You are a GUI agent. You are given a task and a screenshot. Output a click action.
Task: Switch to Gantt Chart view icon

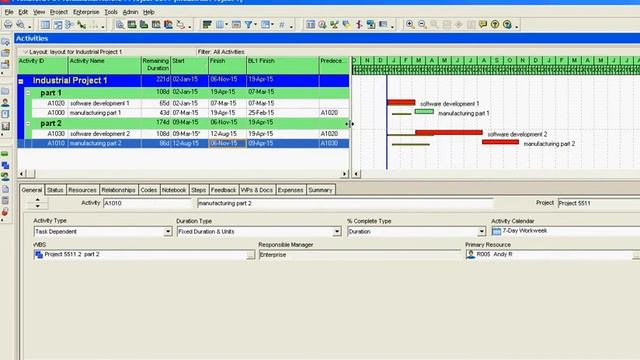(x=58, y=25)
